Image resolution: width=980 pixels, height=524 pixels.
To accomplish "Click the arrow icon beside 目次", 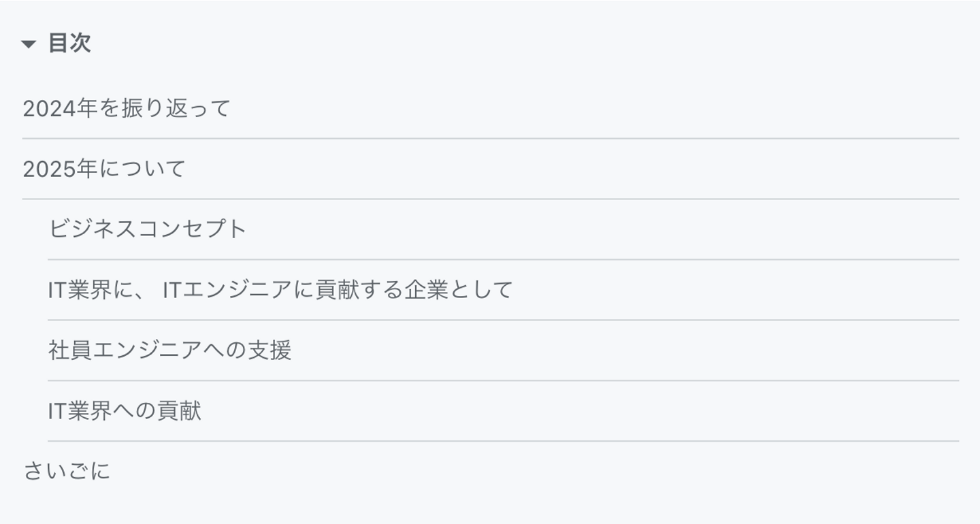I will [28, 45].
